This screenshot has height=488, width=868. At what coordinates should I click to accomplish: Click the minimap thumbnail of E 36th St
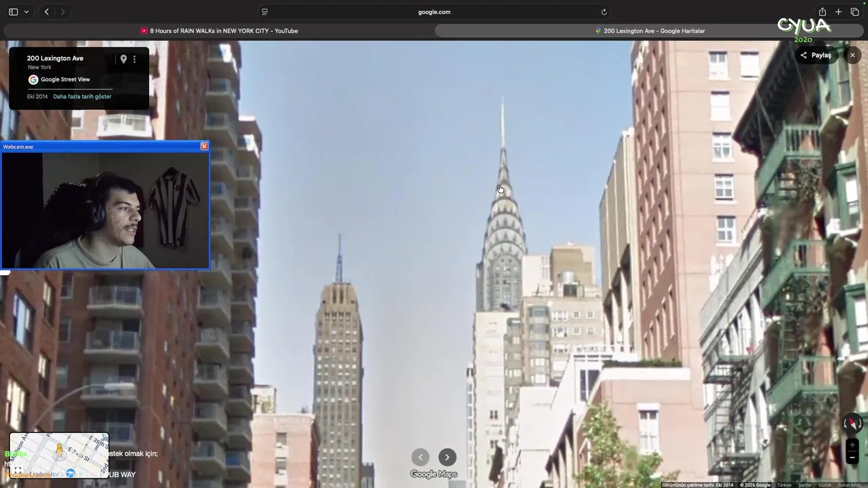pyautogui.click(x=59, y=455)
